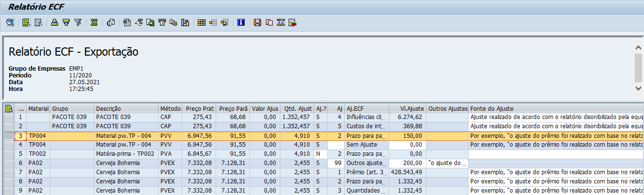This screenshot has width=644, height=195.
Task: Click the colored grid layout icon
Action: (202, 22)
